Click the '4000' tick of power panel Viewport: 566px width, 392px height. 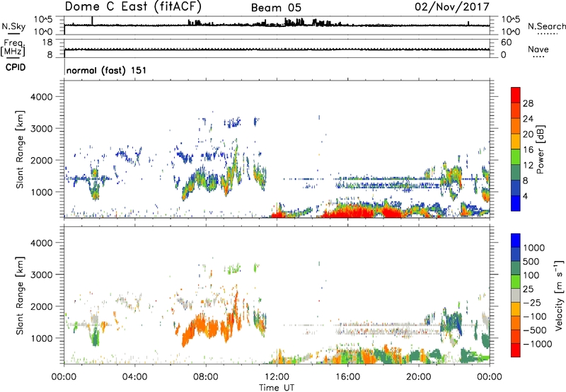(x=42, y=97)
